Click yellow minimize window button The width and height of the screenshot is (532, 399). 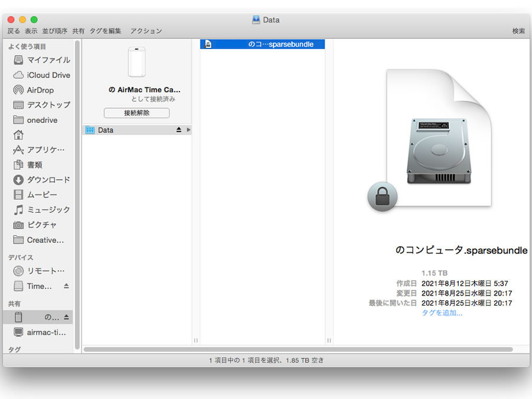coord(22,20)
